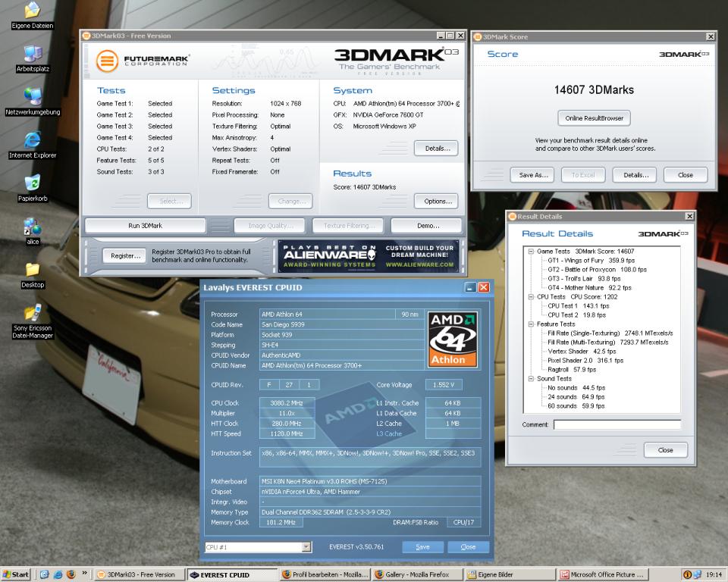Select GT3 - Troll's Lair result row
The width and height of the screenshot is (728, 582).
pos(584,278)
